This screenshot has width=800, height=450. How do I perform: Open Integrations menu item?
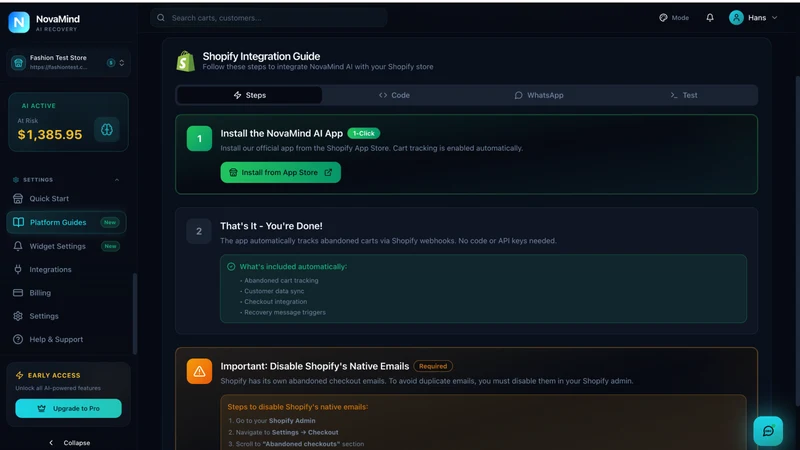pyautogui.click(x=66, y=269)
